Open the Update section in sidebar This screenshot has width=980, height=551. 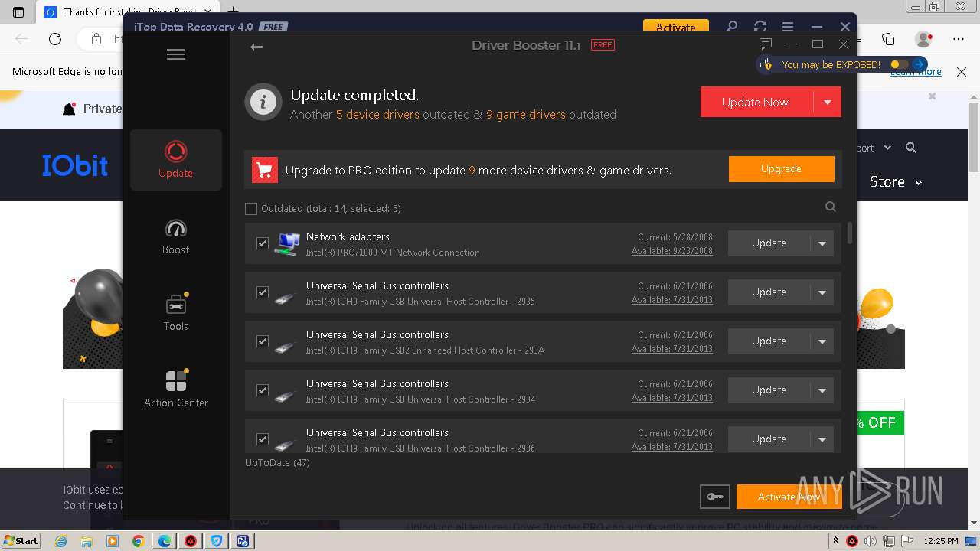coord(176,159)
